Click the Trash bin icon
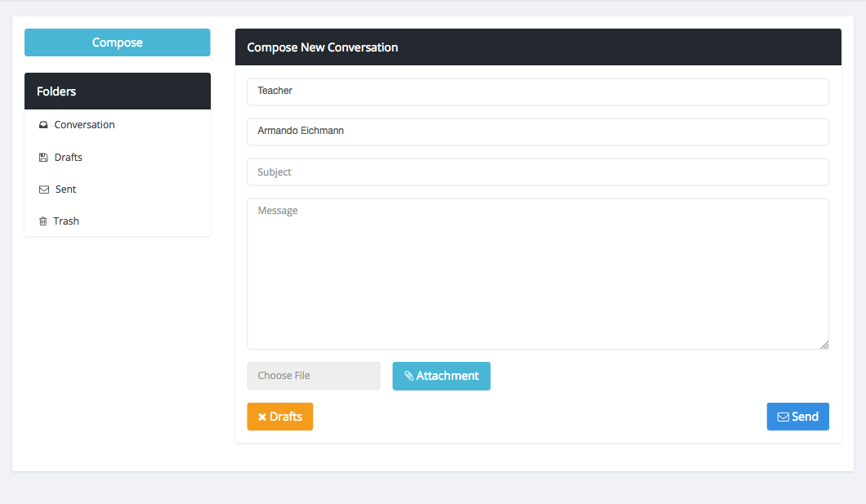 [x=42, y=221]
